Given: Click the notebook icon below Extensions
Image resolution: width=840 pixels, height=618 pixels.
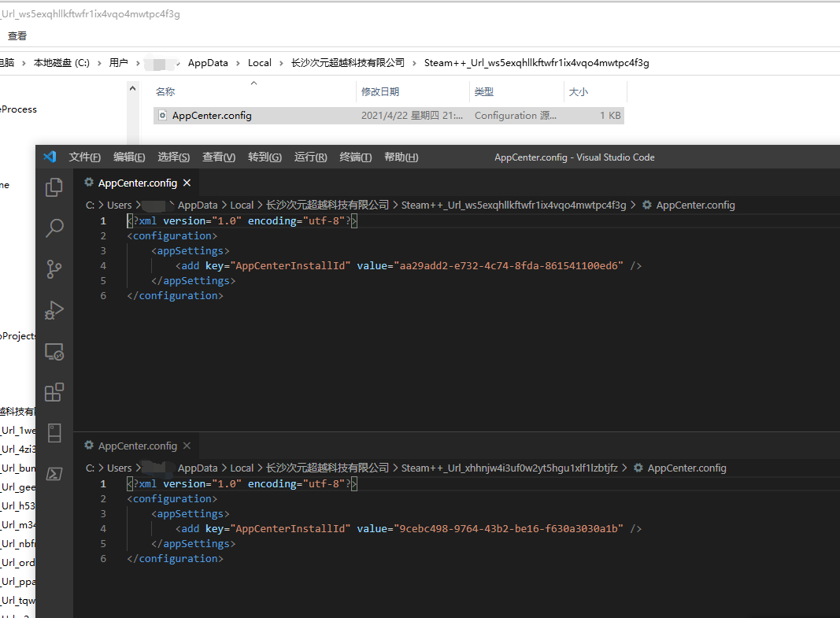Looking at the screenshot, I should [x=54, y=433].
